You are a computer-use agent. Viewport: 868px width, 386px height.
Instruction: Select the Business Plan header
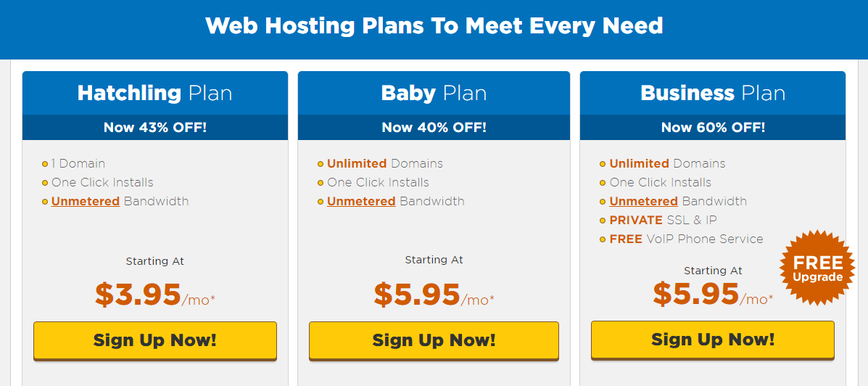(712, 93)
